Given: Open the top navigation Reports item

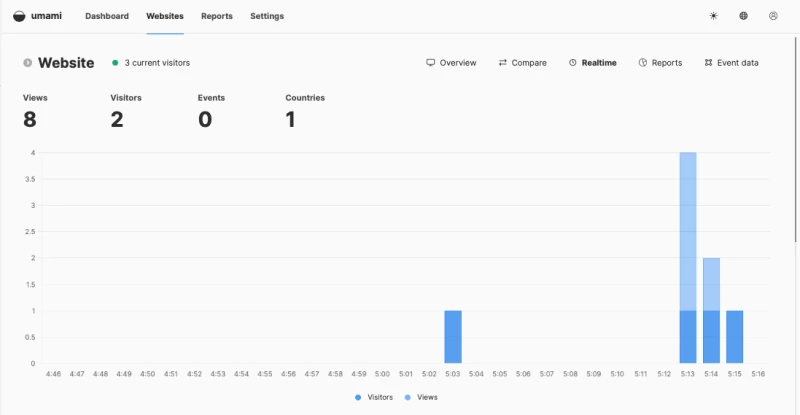Looking at the screenshot, I should coord(217,16).
